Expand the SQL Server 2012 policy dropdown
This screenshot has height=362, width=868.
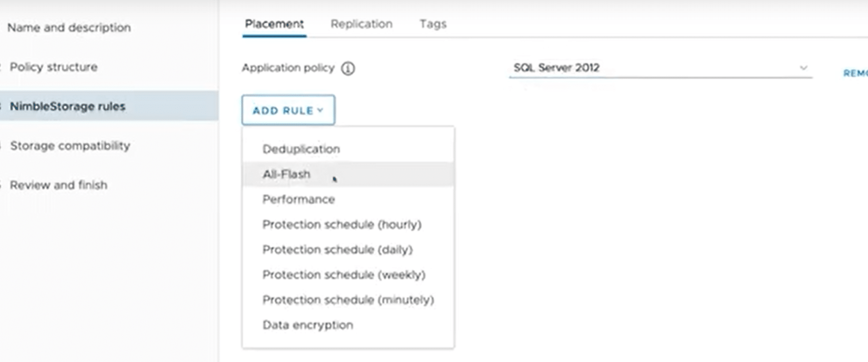(660, 68)
